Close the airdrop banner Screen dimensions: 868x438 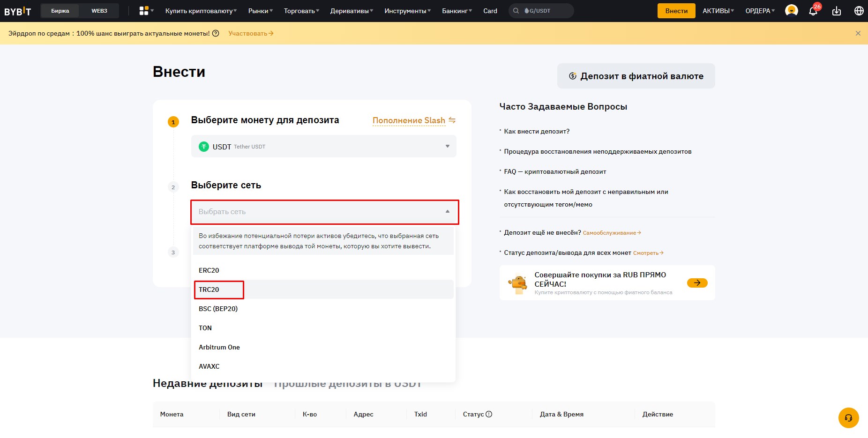[x=858, y=33]
